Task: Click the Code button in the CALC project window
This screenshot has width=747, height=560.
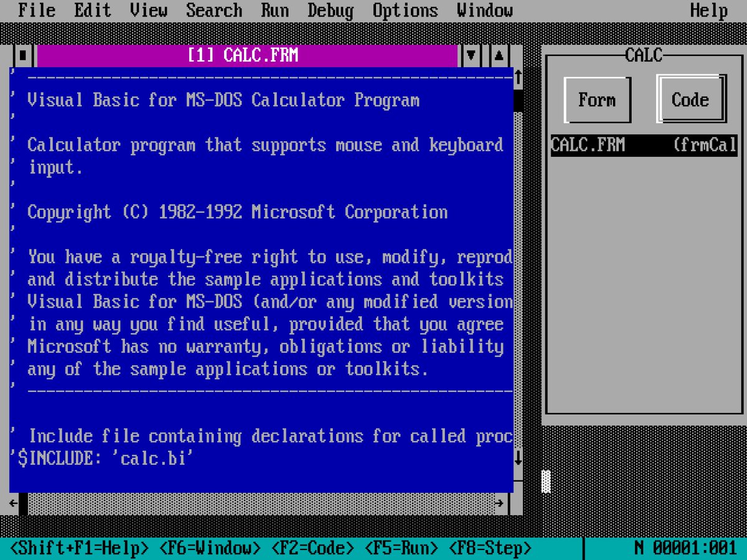Action: (690, 100)
